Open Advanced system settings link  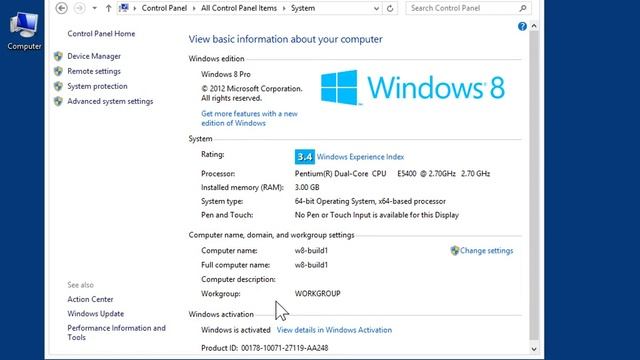tap(110, 101)
